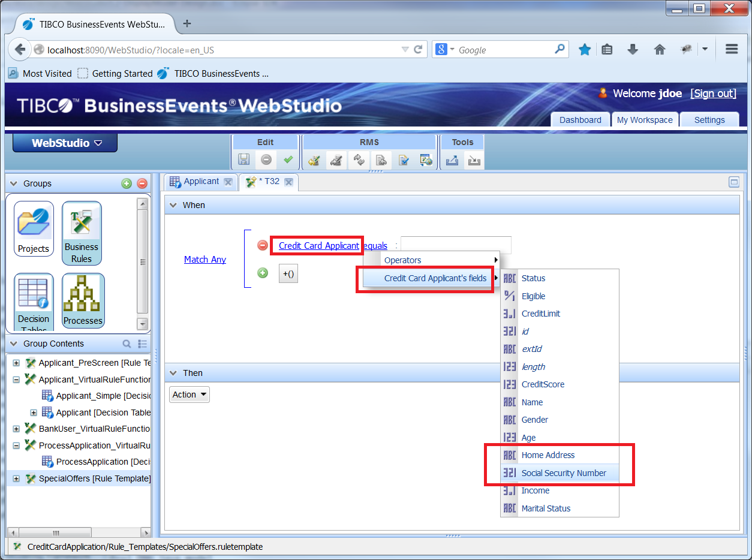Expand the BankUser_VirtualRuleFunction node

coord(16,429)
